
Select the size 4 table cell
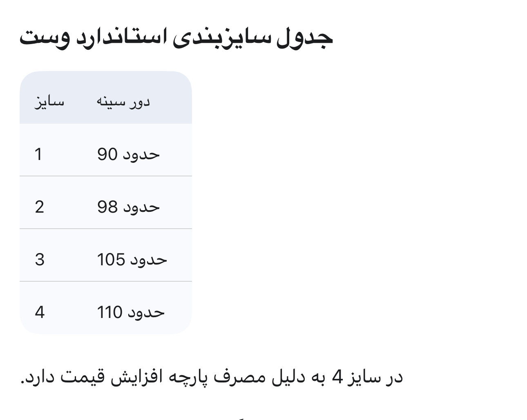tap(40, 312)
